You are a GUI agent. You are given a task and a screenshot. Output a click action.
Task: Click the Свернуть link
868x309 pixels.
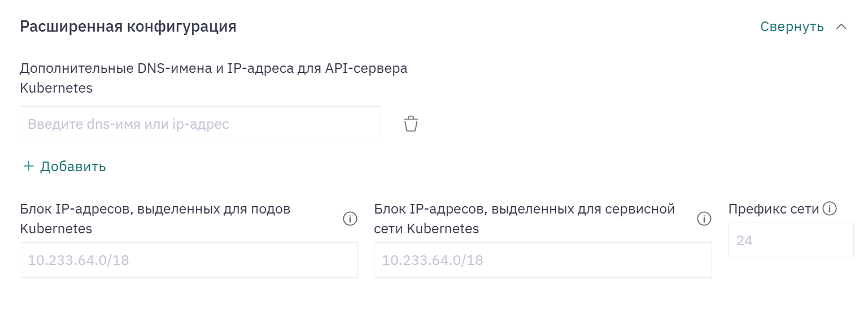792,27
